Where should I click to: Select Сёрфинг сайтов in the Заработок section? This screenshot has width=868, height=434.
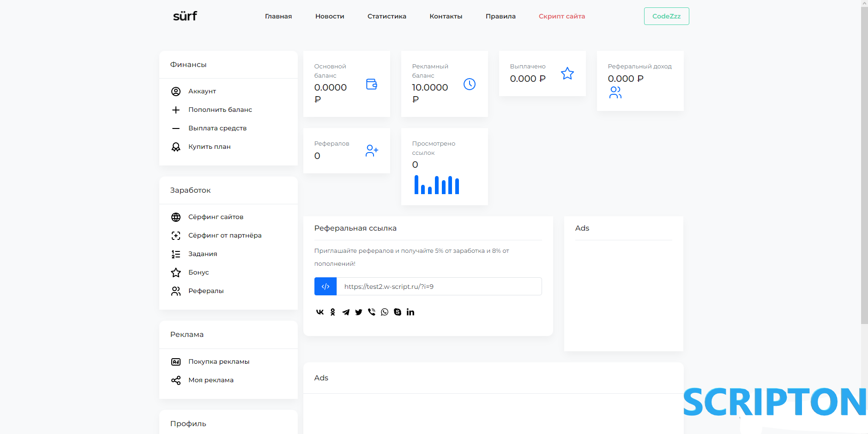coord(216,217)
